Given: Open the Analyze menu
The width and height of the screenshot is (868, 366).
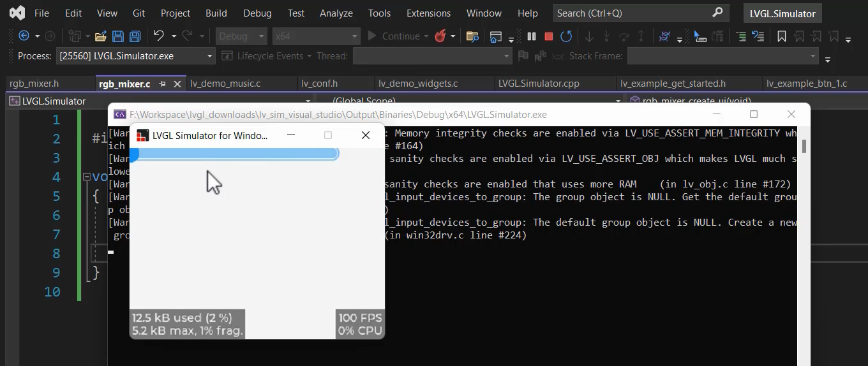Looking at the screenshot, I should 336,13.
